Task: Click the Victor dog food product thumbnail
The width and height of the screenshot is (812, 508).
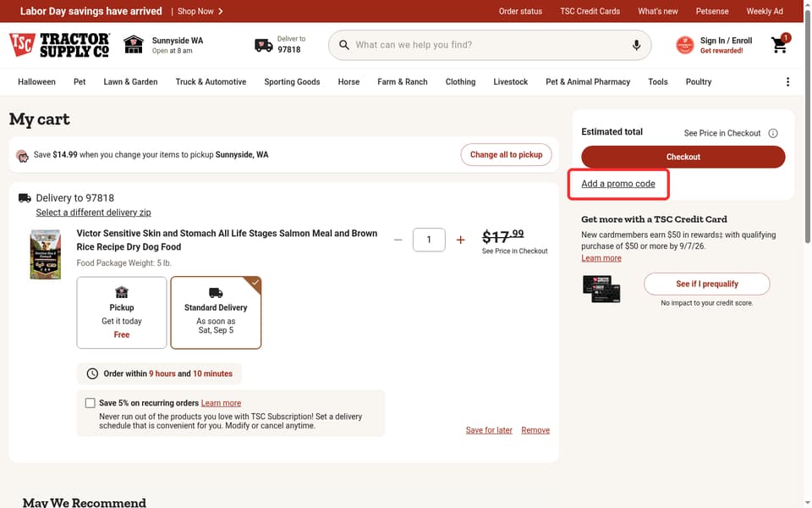Action: (46, 255)
